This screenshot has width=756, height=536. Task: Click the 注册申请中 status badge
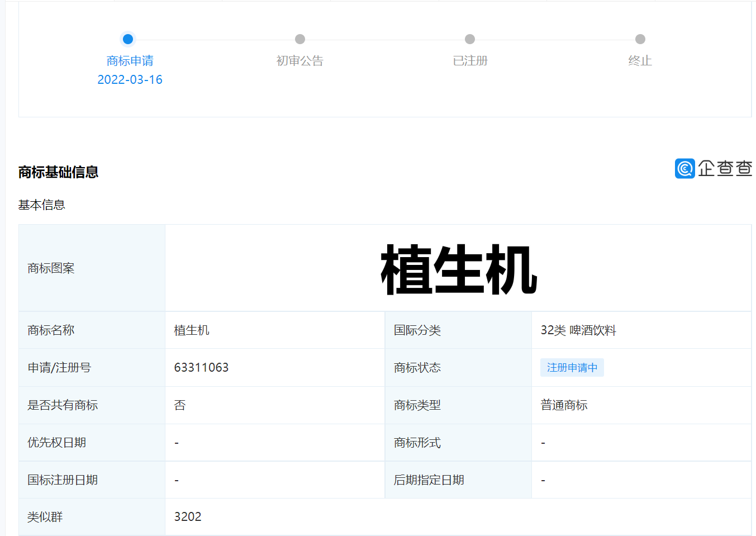[x=572, y=368]
